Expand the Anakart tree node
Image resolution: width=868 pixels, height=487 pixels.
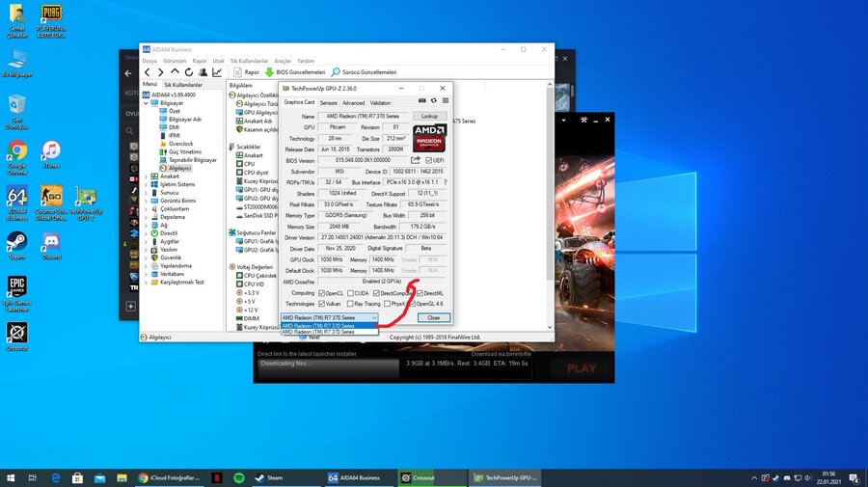point(147,176)
